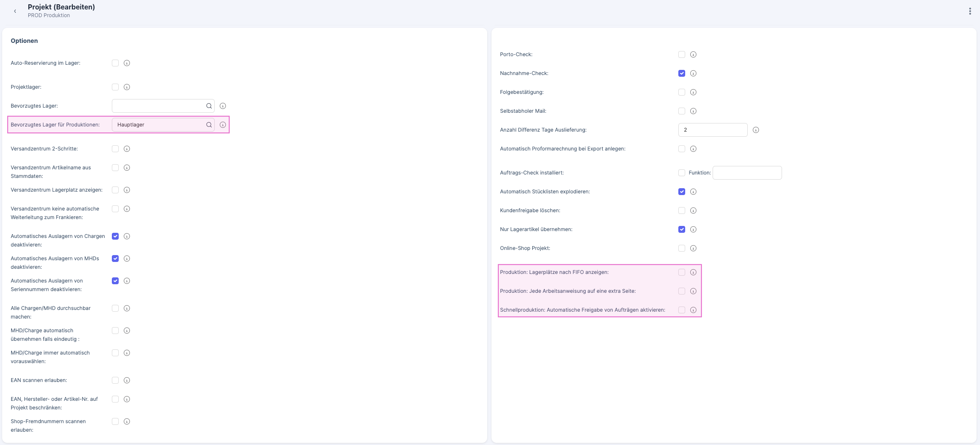
Task: Open lookup for Hauptlager production warehouse field
Action: click(209, 125)
